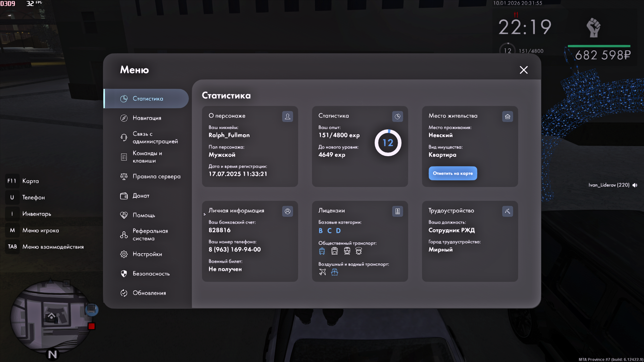
Task: Close the Меню window with X
Action: pyautogui.click(x=524, y=70)
